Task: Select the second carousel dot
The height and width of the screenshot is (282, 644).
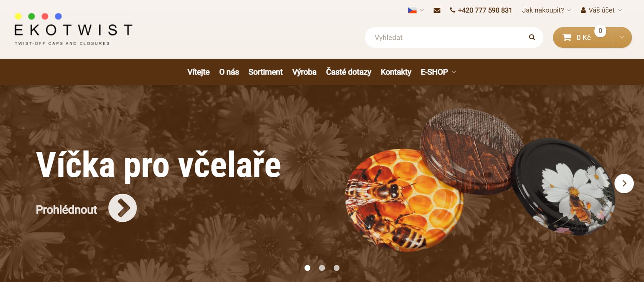Action: click(x=322, y=268)
